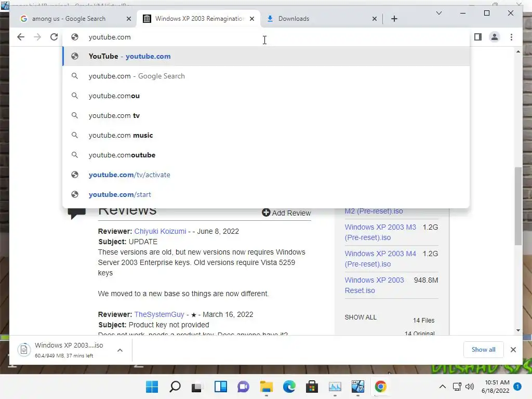Open Chrome side panel icon
Screen dimensions: 532x399
click(x=478, y=37)
